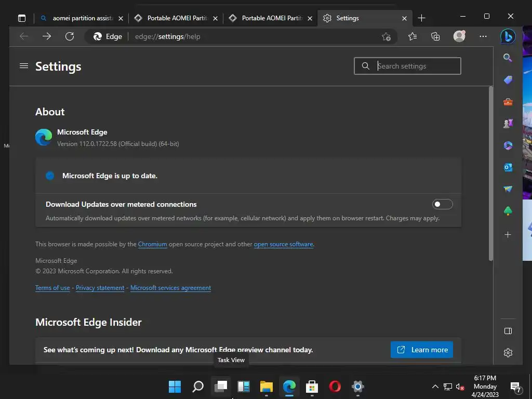This screenshot has width=532, height=399.
Task: Open a new tab with plus button
Action: (421, 18)
